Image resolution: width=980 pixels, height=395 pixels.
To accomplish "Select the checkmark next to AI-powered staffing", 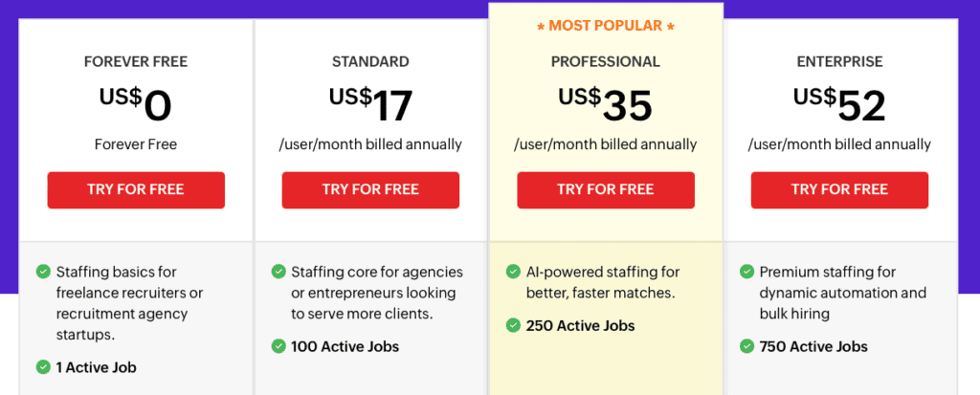I will [x=513, y=272].
